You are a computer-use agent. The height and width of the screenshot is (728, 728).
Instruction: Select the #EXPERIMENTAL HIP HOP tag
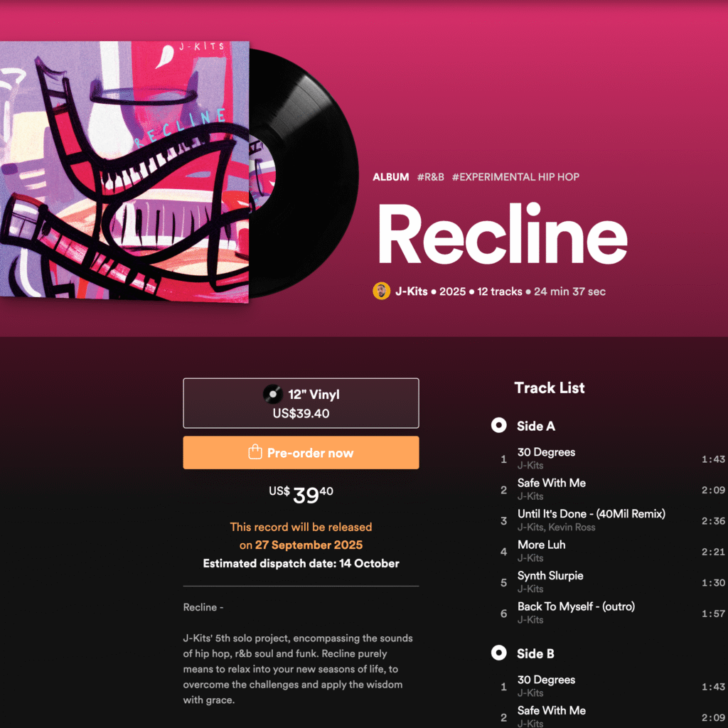pos(515,177)
